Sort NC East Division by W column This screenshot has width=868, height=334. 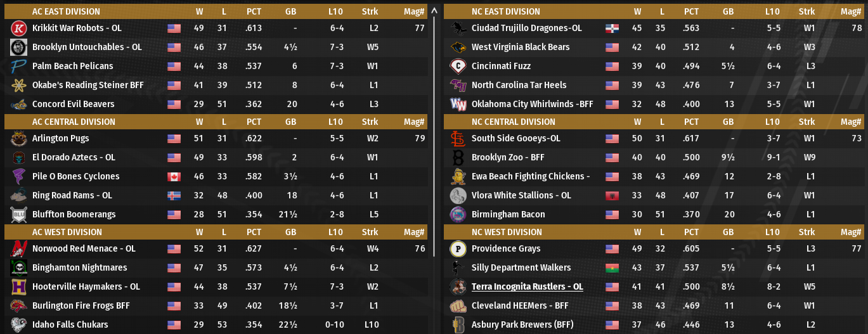638,11
